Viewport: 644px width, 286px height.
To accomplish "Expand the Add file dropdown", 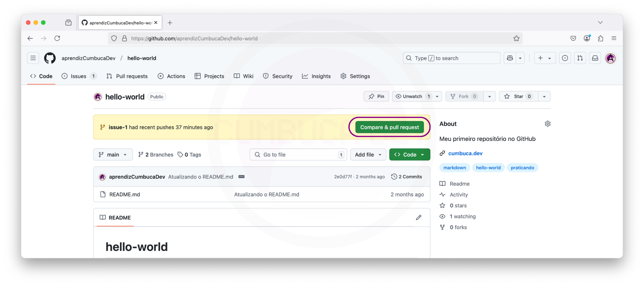I will point(368,154).
